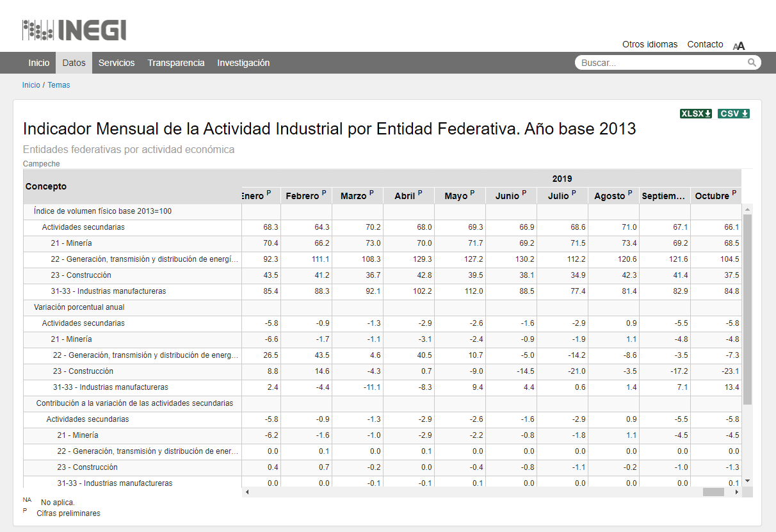Click the cell with value 129.3
This screenshot has height=532, width=776.
click(408, 259)
